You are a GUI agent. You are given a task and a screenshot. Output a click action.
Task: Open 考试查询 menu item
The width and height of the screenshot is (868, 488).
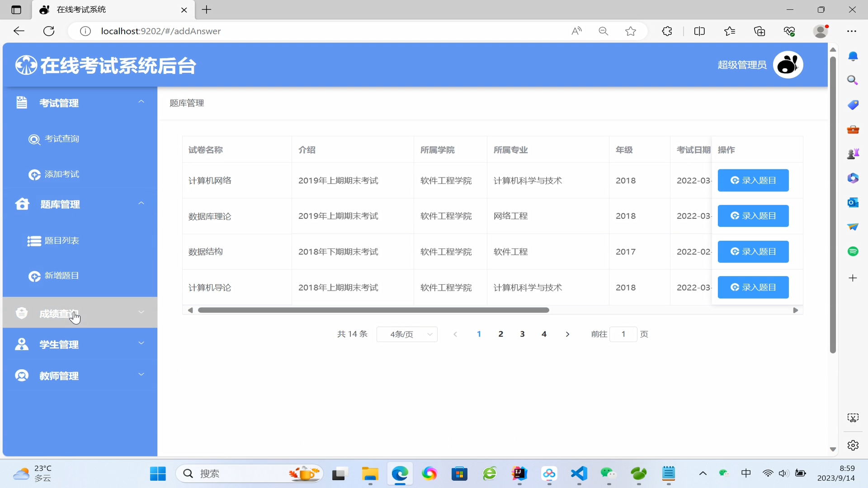pyautogui.click(x=61, y=139)
